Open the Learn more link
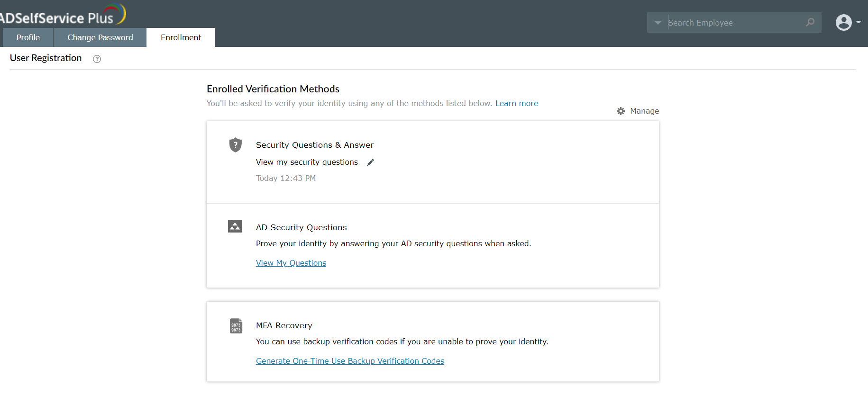Screen dimensions: 868x413 (x=516, y=103)
